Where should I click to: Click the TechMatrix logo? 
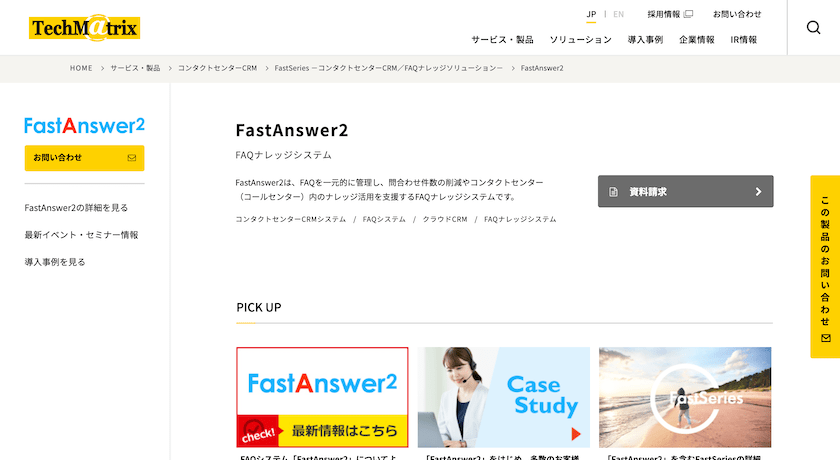click(x=85, y=27)
